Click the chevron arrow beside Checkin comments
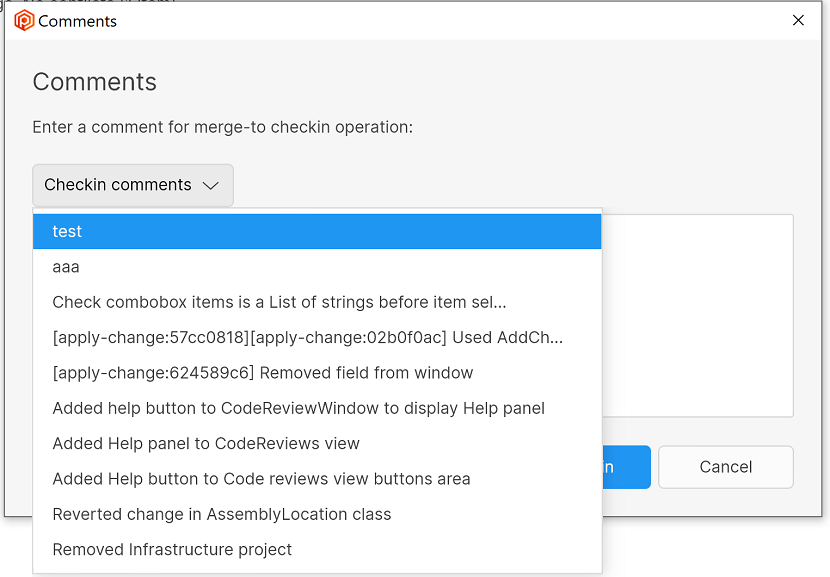Screen dimensions: 830x577 click(210, 185)
